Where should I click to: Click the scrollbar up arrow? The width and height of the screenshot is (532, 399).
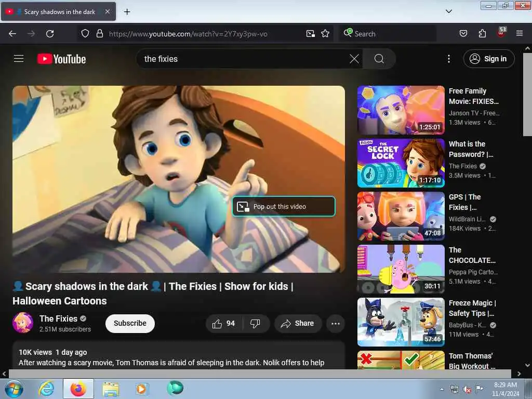(x=527, y=48)
